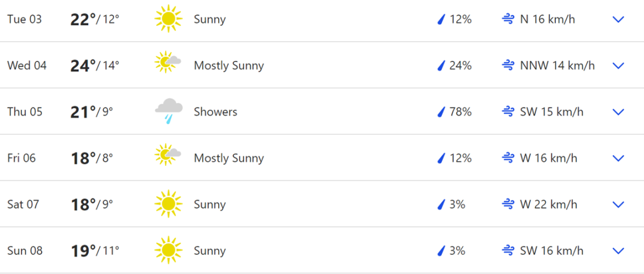Click the sunny icon for Tue 03
Viewport: 644px width, 274px height.
(168, 19)
